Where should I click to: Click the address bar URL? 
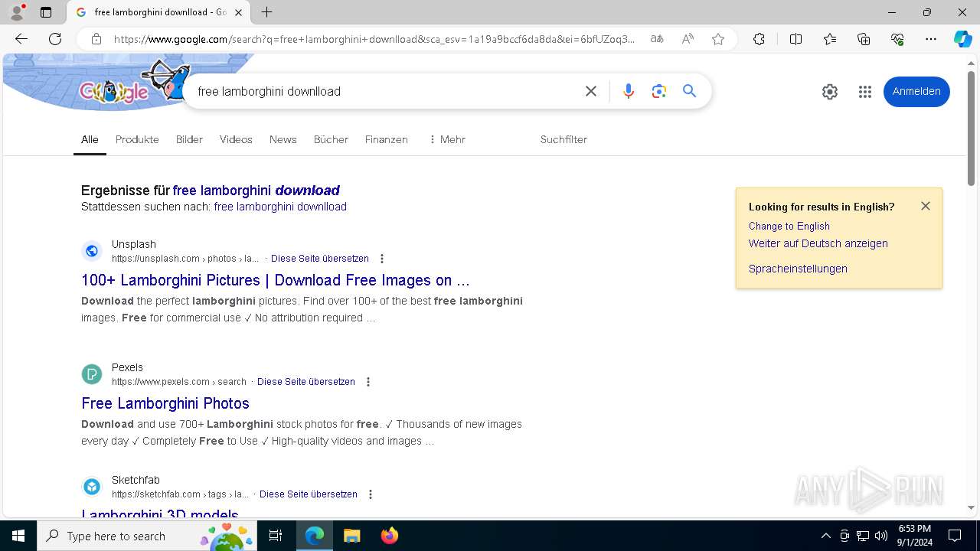pyautogui.click(x=374, y=39)
